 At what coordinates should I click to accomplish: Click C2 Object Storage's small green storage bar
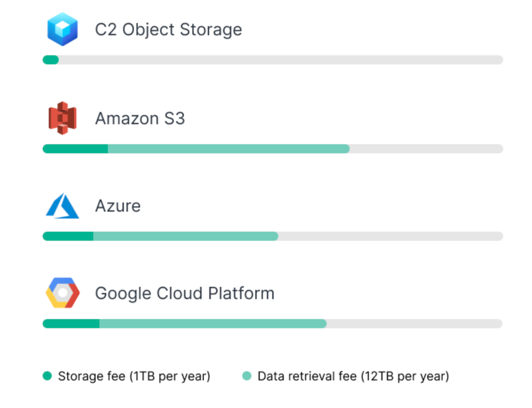51,60
